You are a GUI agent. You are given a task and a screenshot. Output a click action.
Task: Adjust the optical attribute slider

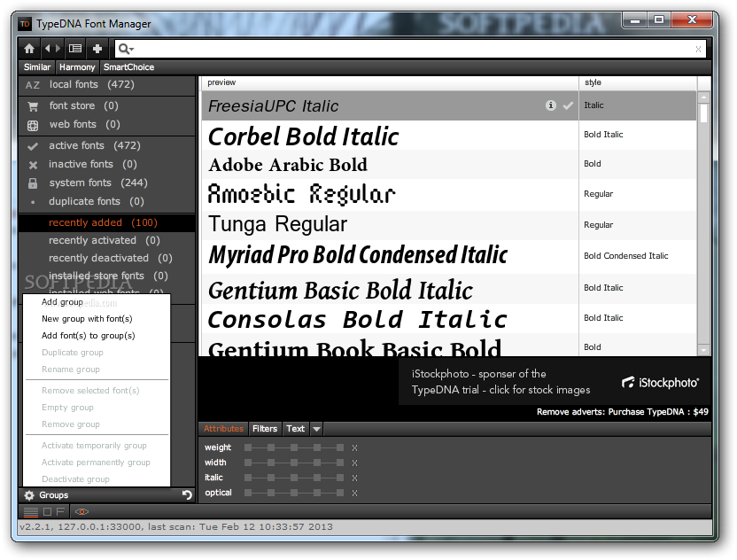294,493
